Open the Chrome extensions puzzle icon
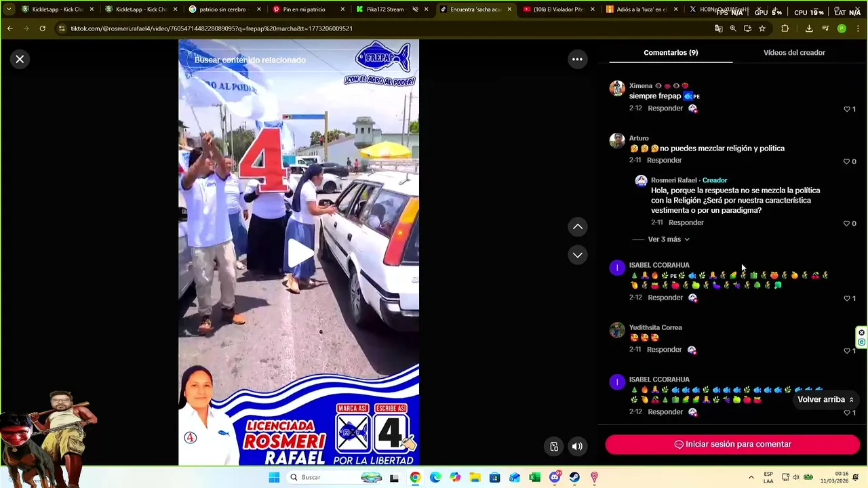This screenshot has height=488, width=868. 785,28
